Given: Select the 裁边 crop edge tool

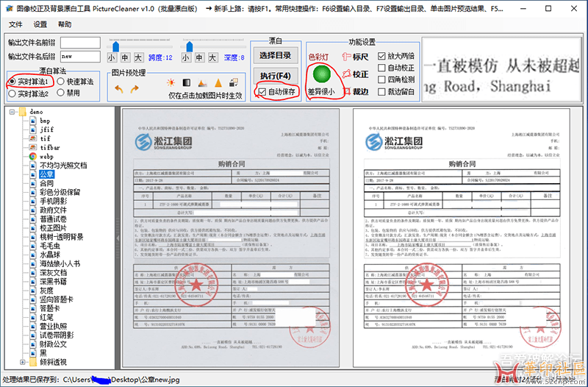Looking at the screenshot, I should click(356, 91).
